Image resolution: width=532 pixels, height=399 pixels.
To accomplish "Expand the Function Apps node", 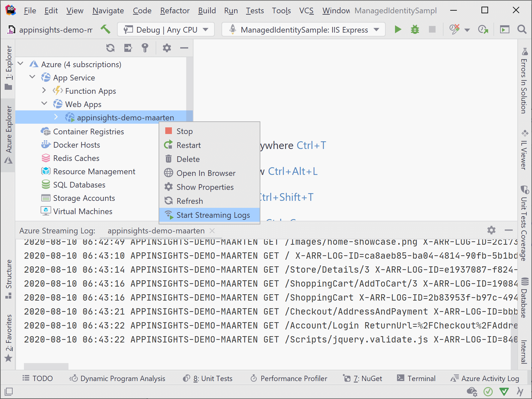I will (x=44, y=90).
